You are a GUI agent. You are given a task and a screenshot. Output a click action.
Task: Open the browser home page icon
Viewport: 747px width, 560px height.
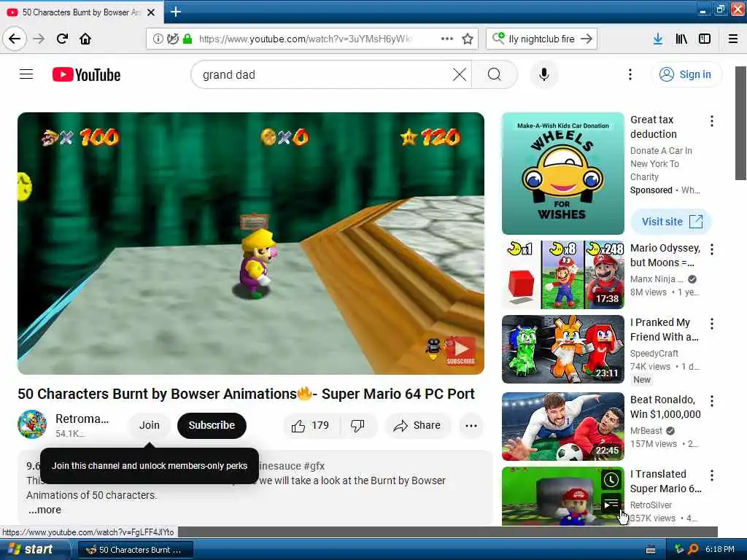[x=85, y=39]
